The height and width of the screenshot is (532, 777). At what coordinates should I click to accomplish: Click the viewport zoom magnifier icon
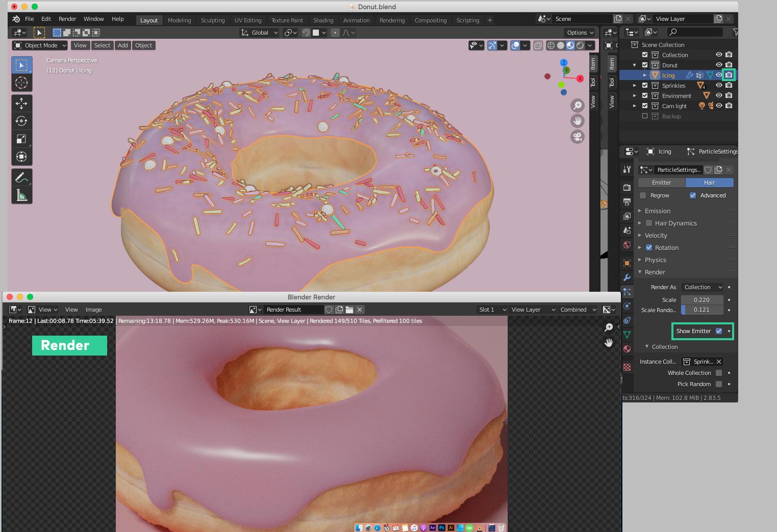[x=578, y=106]
